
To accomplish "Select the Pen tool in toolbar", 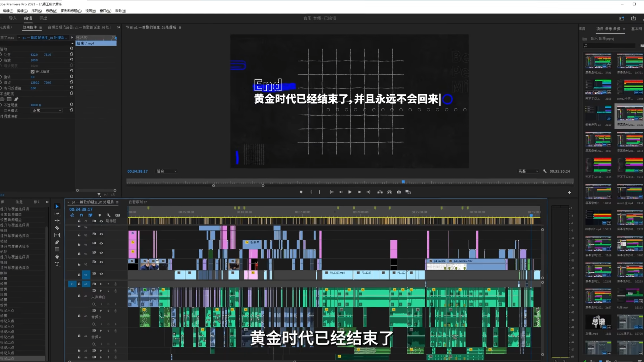I will pyautogui.click(x=57, y=242).
